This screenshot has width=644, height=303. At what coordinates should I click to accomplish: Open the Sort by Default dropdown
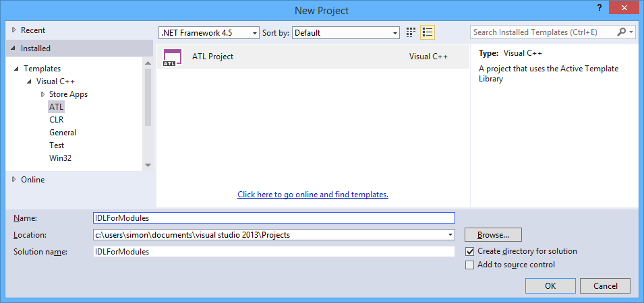click(x=346, y=33)
